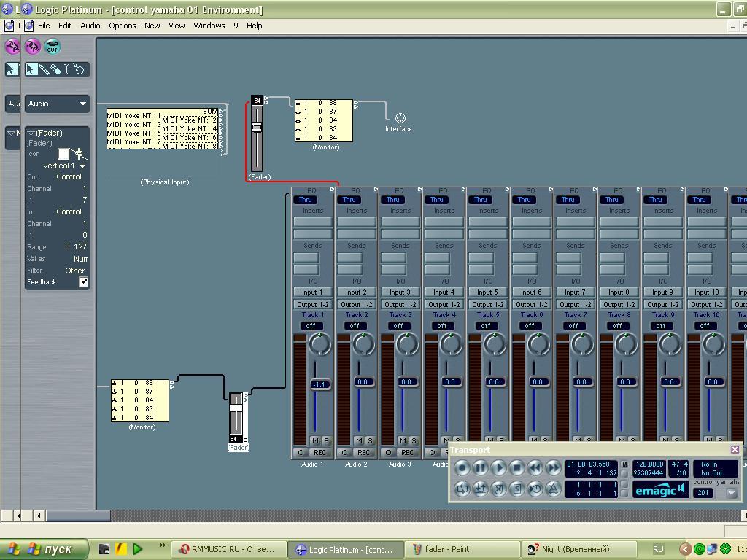Click the Cycle mode icon in Transport
Viewport: 747px width, 560px height.
tap(462, 489)
